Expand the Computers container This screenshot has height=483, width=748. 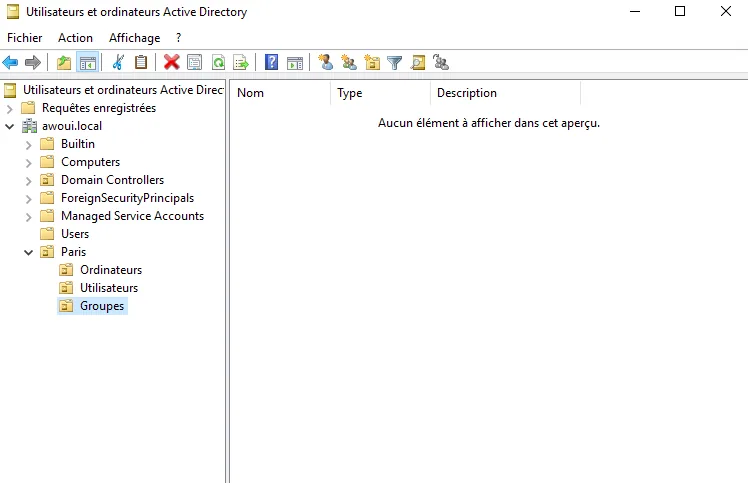[29, 163]
